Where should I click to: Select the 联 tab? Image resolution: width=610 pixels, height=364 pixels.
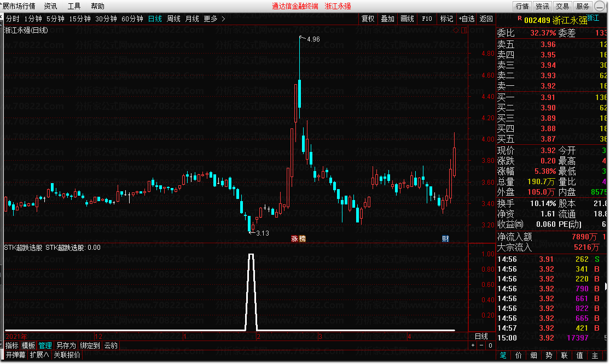click(564, 355)
